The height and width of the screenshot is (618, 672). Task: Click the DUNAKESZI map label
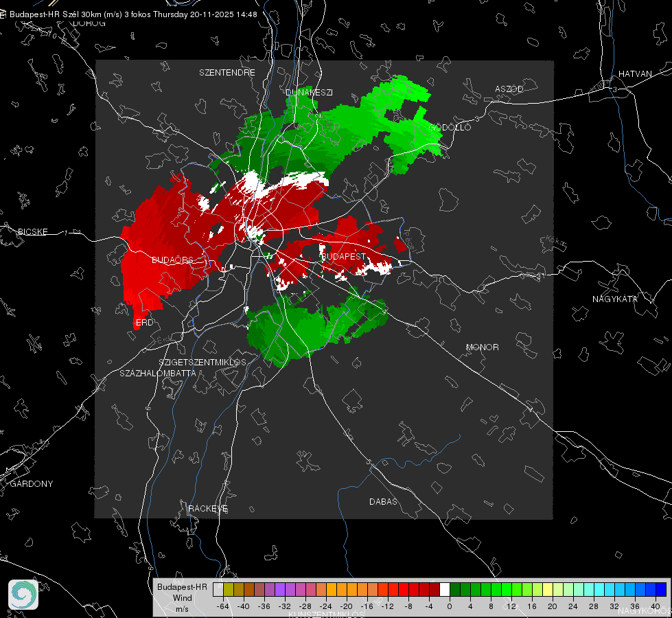click(x=309, y=92)
